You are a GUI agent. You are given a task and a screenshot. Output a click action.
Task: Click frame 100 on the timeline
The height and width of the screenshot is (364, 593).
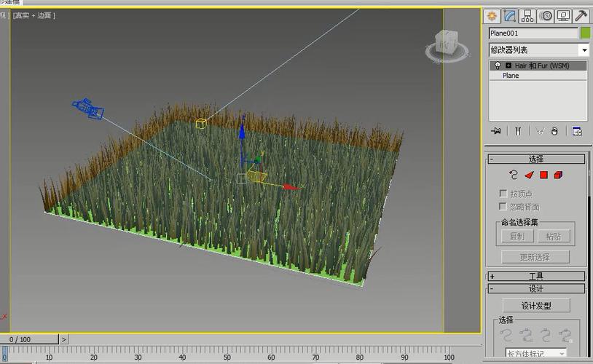point(449,357)
